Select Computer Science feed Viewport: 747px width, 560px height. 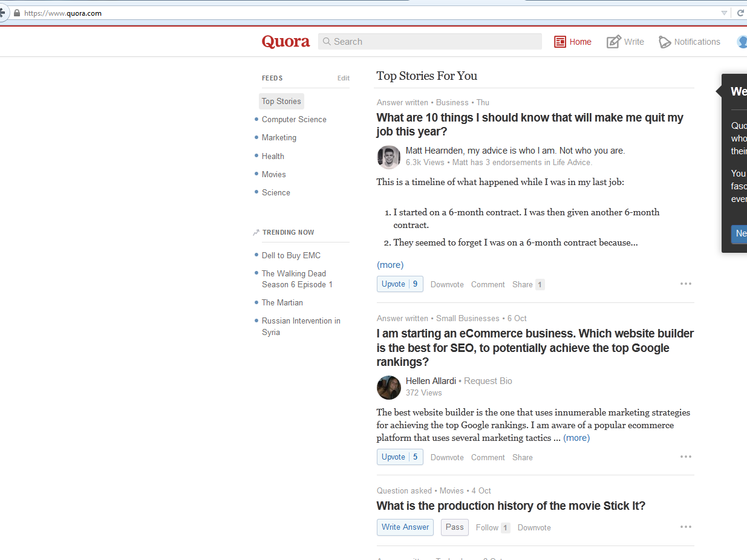(x=294, y=120)
